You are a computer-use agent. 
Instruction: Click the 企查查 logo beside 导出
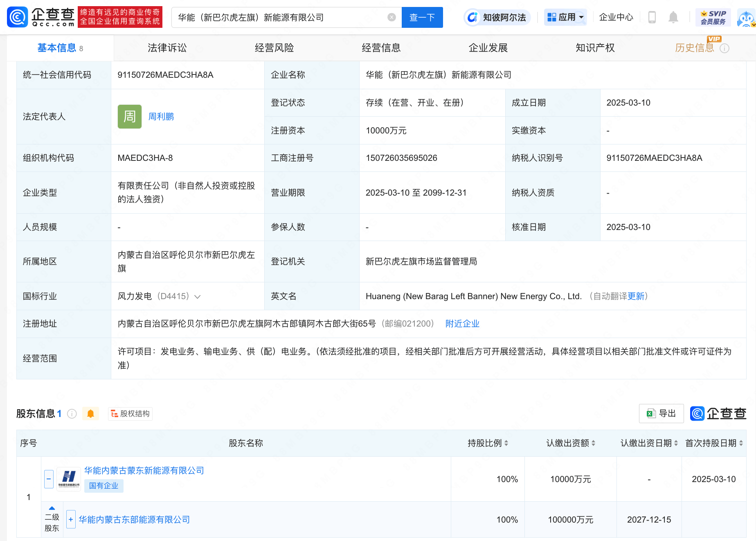[x=718, y=413]
